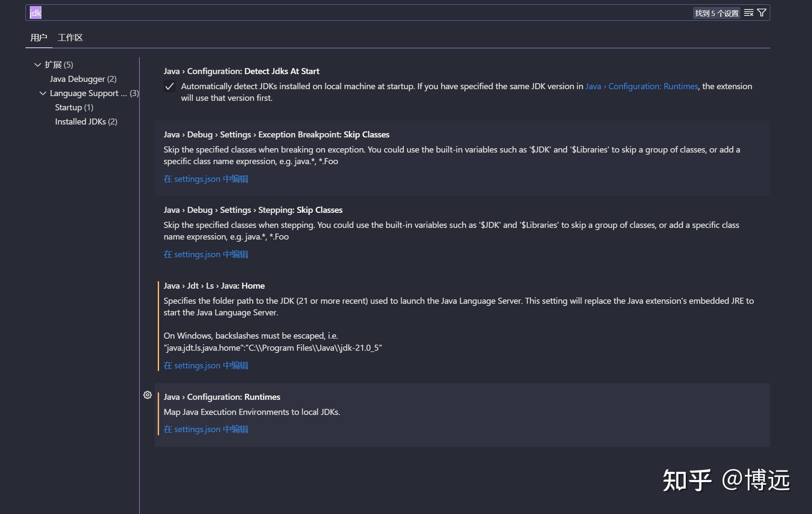Switch to the 用户 settings tab
812x514 pixels.
[x=39, y=37]
